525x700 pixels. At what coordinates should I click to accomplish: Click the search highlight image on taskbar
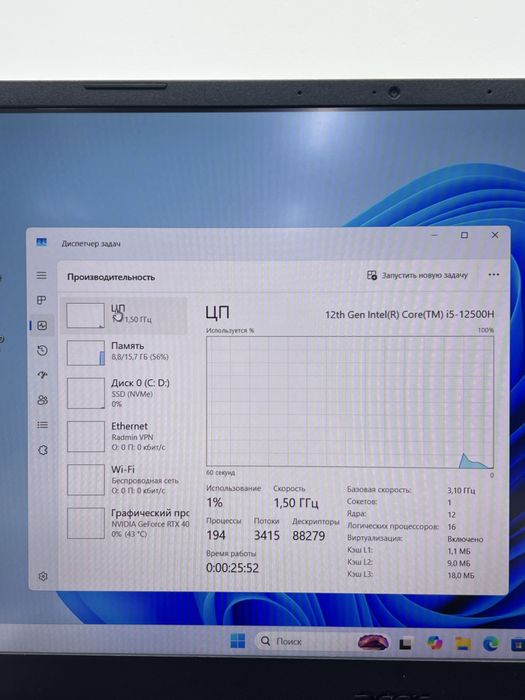(x=373, y=642)
